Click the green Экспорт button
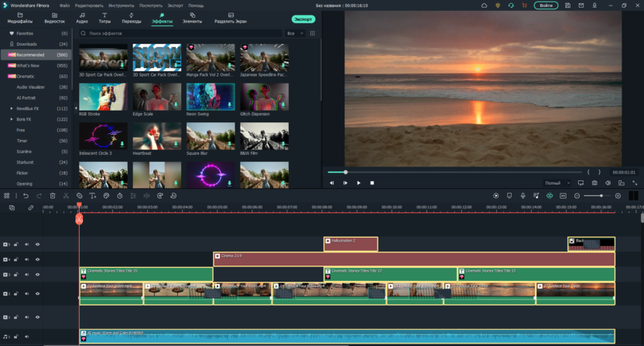Viewport: 644px width, 346px height. (x=303, y=19)
